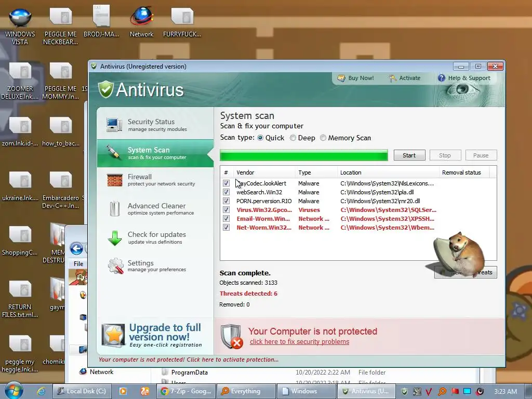Select Network in the Explorer tree
The image size is (532, 399).
click(101, 372)
